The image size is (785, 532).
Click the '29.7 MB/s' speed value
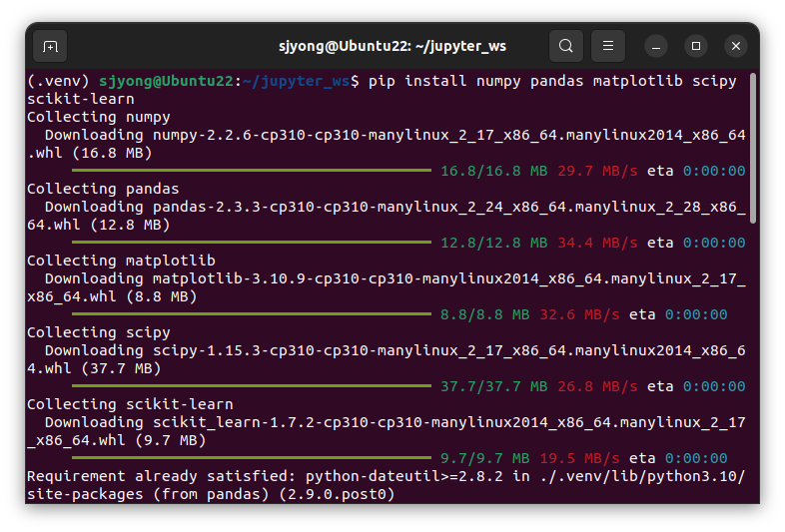tap(598, 171)
